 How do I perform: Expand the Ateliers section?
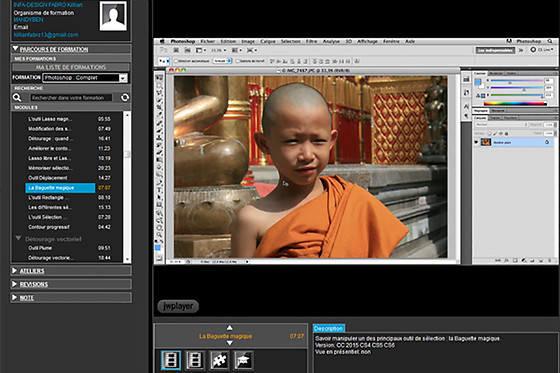point(14,270)
